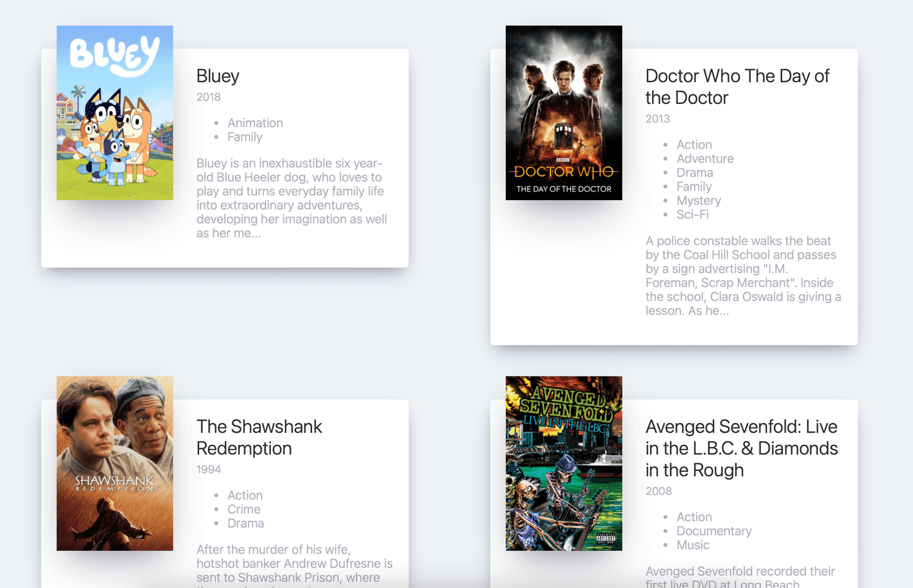Image resolution: width=913 pixels, height=588 pixels.
Task: Select the year 2018 under Bluey
Action: point(209,97)
